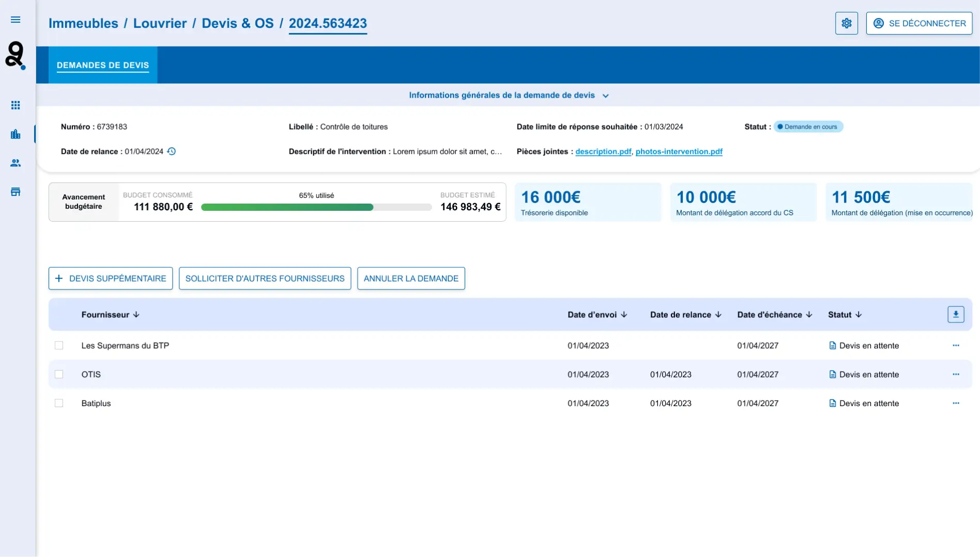Click Annuler la demande button
This screenshot has height=557, width=980.
click(411, 278)
